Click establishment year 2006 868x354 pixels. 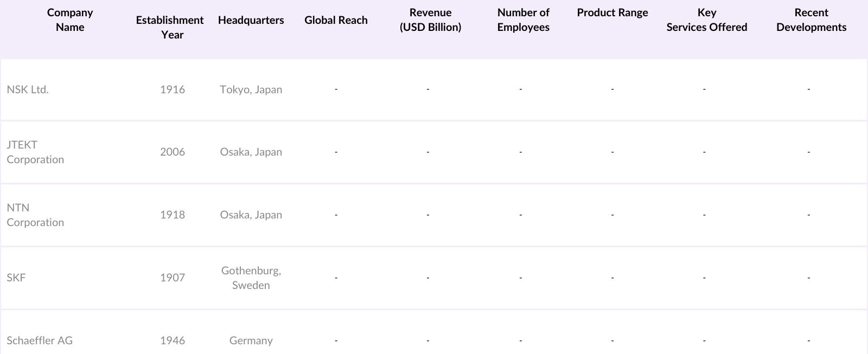[x=173, y=152]
